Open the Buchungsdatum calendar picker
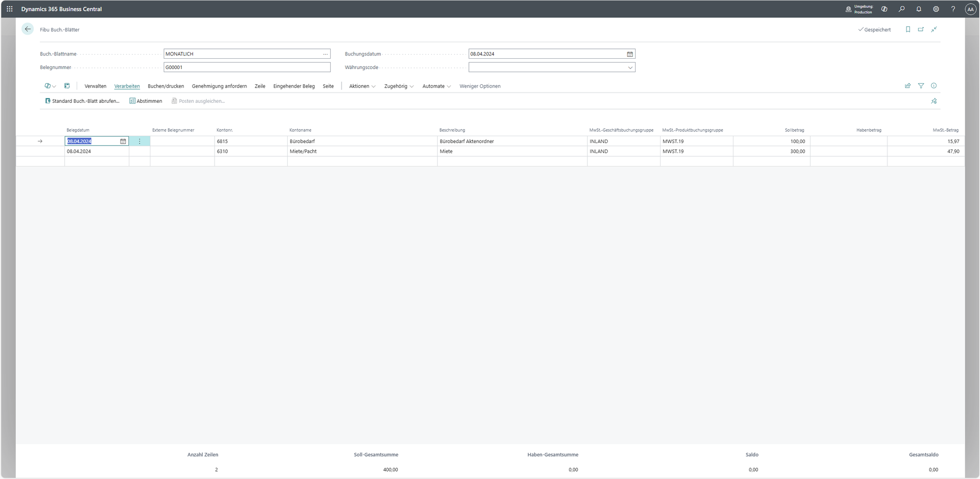This screenshot has height=479, width=980. tap(630, 54)
